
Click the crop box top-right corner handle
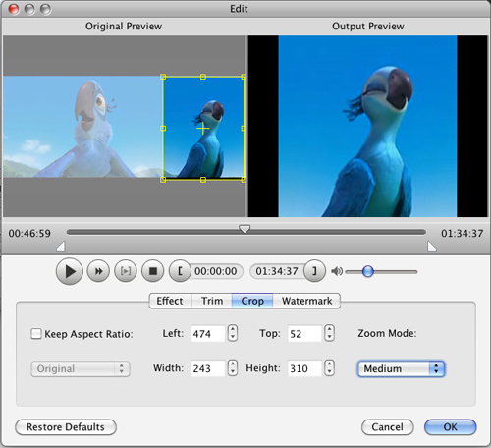(244, 77)
